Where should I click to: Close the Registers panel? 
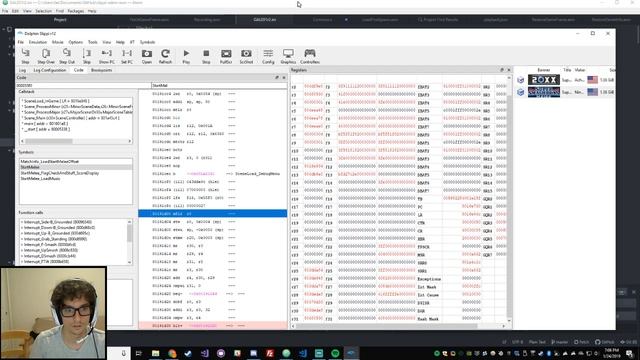point(509,70)
